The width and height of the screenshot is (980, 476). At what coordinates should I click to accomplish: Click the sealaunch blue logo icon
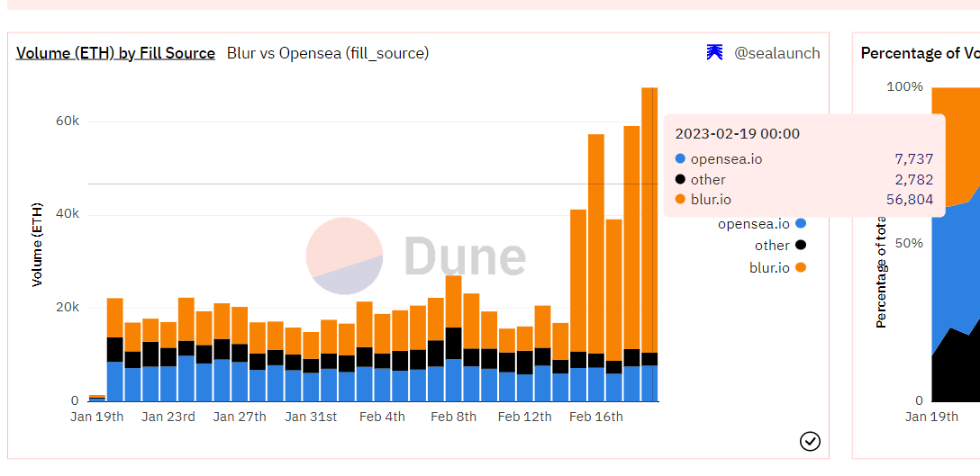click(x=714, y=53)
